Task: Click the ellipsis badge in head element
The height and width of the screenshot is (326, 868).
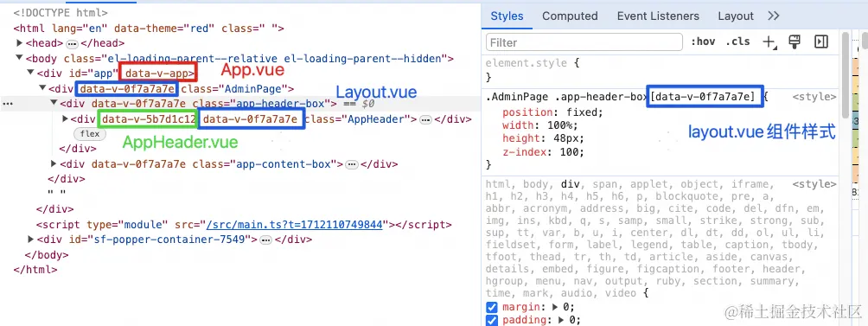Action: (x=73, y=43)
